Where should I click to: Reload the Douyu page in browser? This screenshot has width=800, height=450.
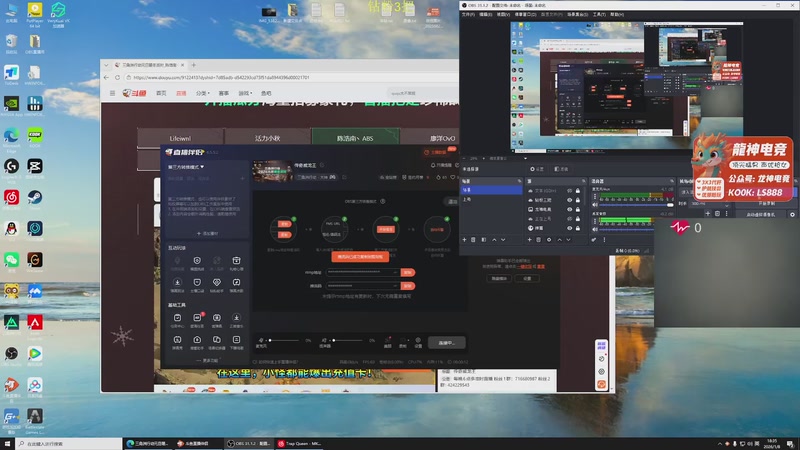pos(117,78)
